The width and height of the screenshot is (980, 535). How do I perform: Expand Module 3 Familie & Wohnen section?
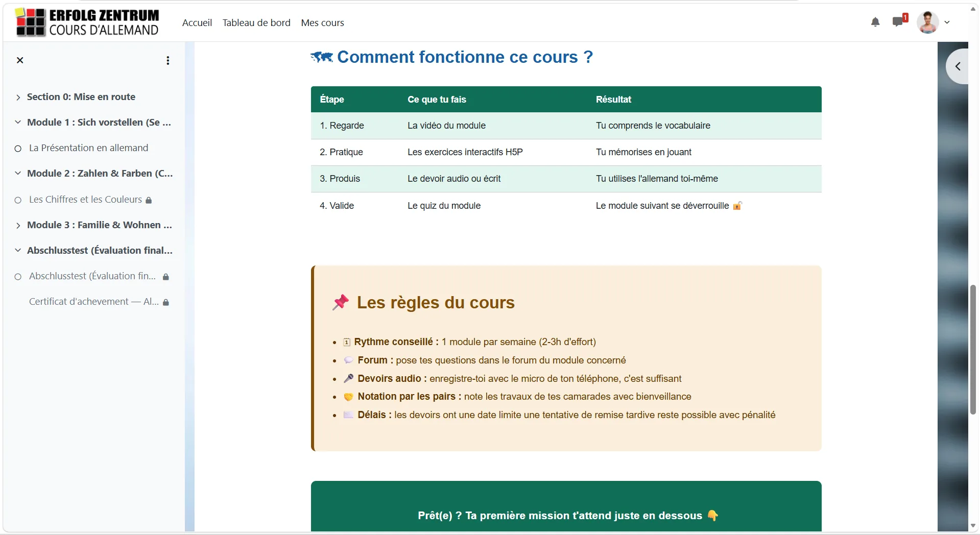pos(18,226)
